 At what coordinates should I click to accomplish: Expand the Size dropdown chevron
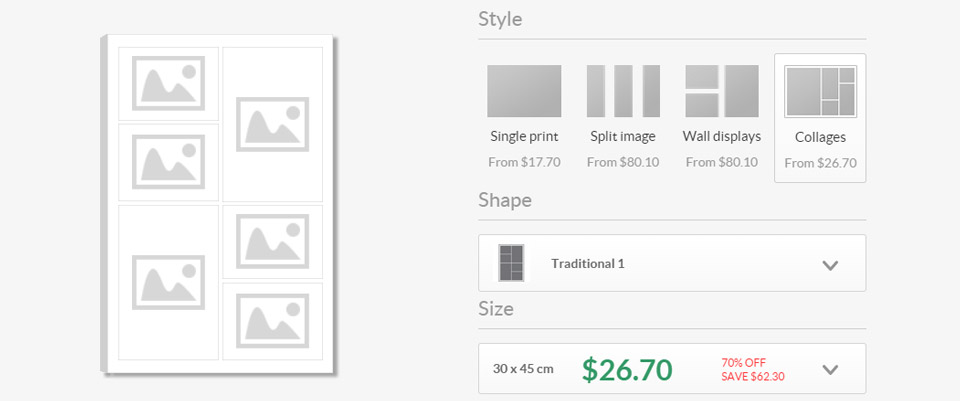[x=830, y=369]
